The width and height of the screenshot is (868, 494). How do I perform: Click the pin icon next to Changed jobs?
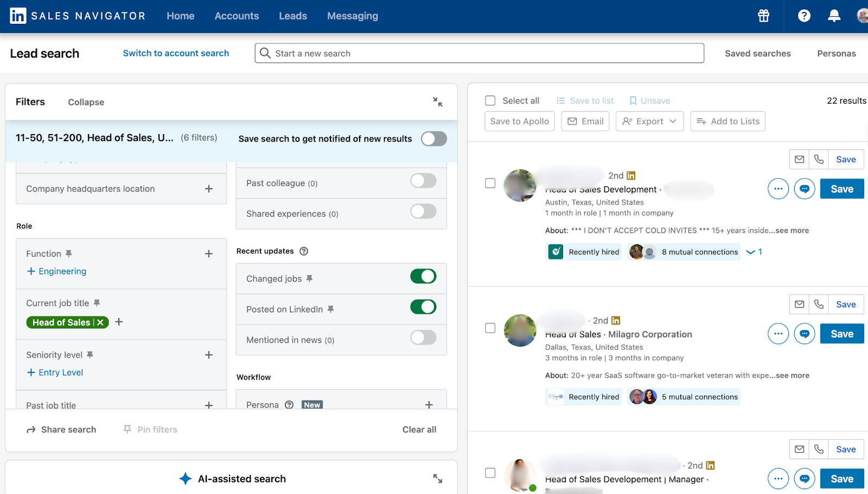(x=309, y=278)
